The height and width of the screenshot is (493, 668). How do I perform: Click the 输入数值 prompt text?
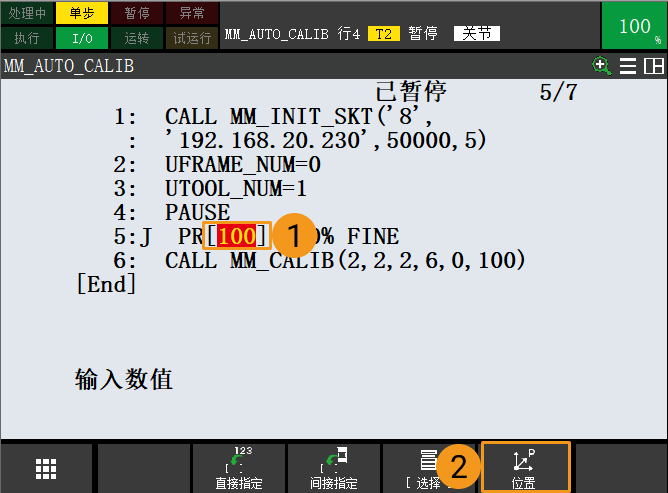pyautogui.click(x=124, y=379)
